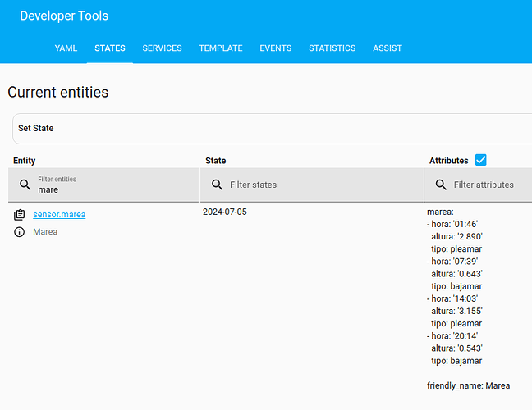Click the search icon in entity filter
The image size is (532, 410).
(x=25, y=184)
